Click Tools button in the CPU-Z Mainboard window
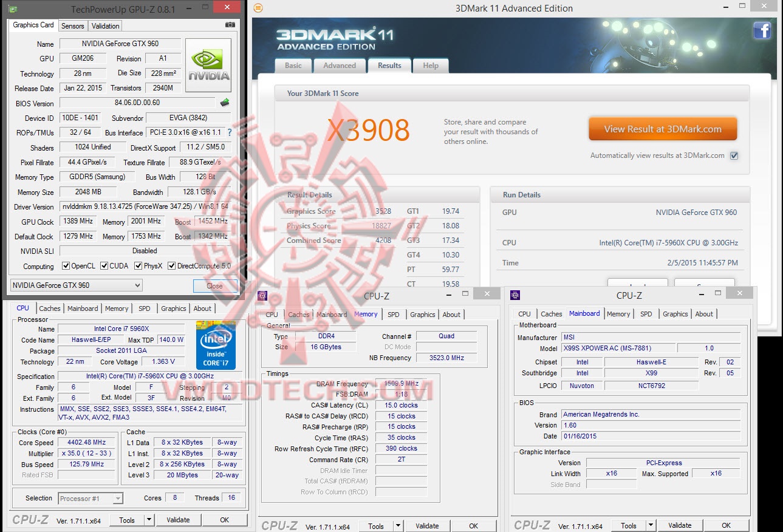783x532 pixels. [629, 525]
